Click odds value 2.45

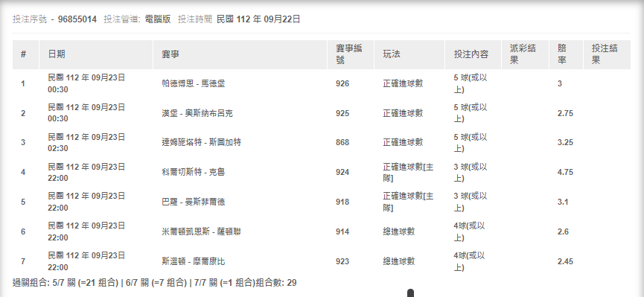[x=565, y=261]
